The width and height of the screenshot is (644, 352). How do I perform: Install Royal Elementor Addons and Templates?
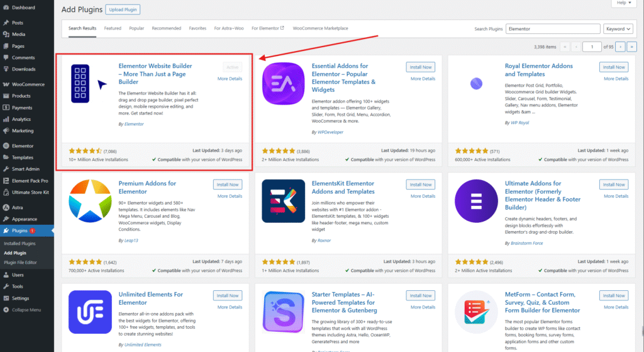tap(614, 67)
